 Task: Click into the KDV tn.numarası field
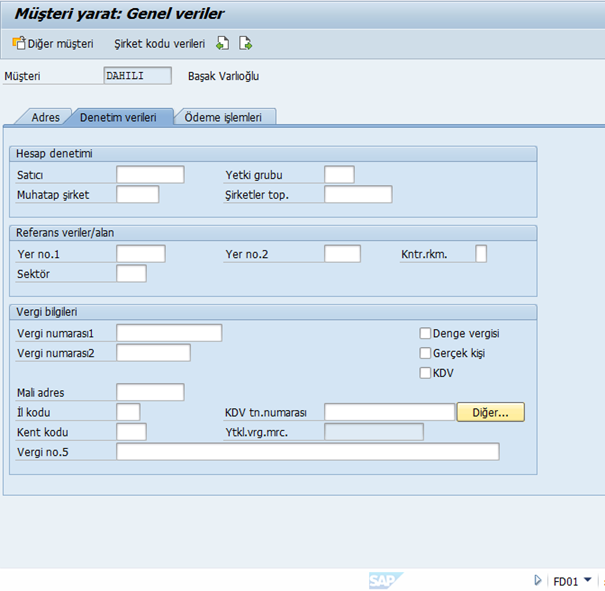coord(389,412)
